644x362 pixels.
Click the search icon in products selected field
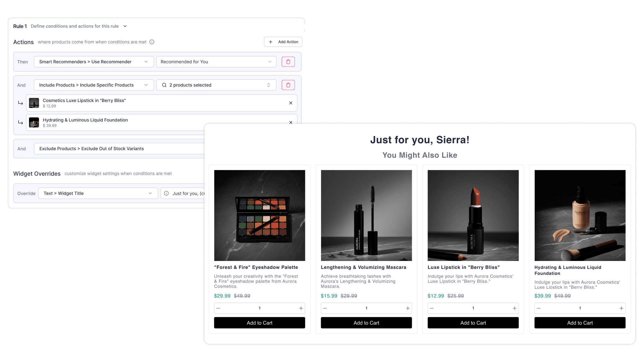point(164,85)
